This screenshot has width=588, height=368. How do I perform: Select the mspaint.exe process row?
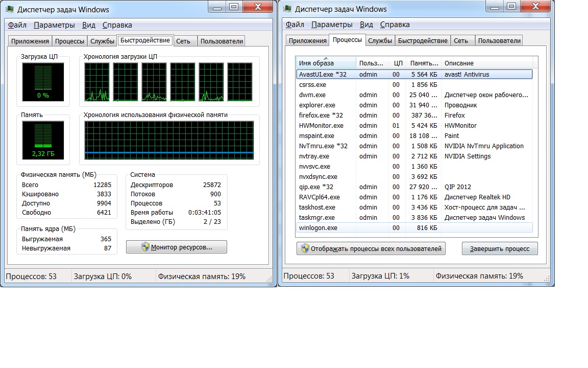click(x=316, y=136)
